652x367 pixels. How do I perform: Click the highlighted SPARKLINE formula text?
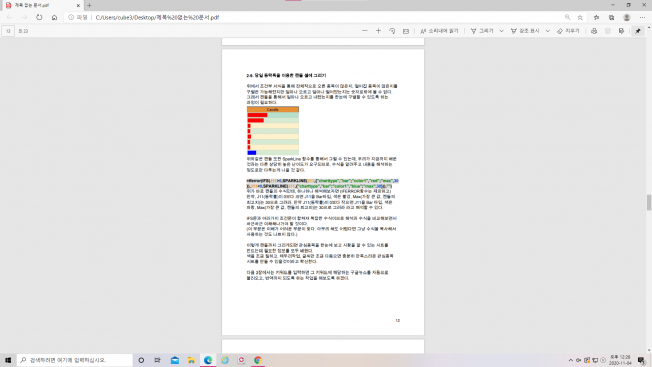(x=322, y=183)
